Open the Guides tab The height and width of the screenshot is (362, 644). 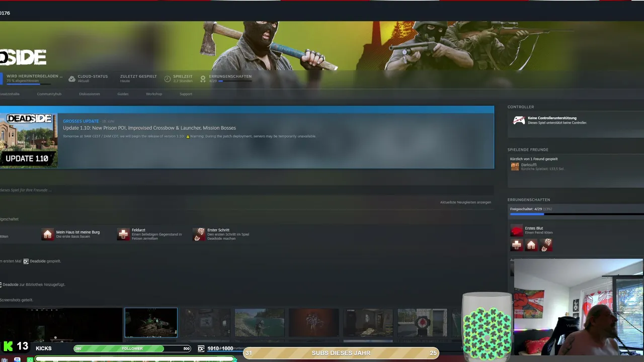(123, 94)
